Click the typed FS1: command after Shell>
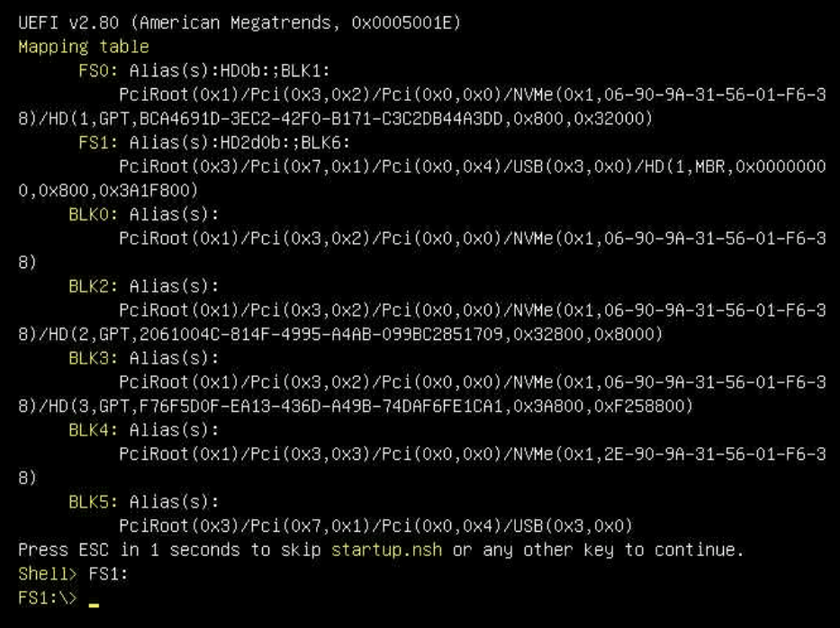 [x=108, y=574]
